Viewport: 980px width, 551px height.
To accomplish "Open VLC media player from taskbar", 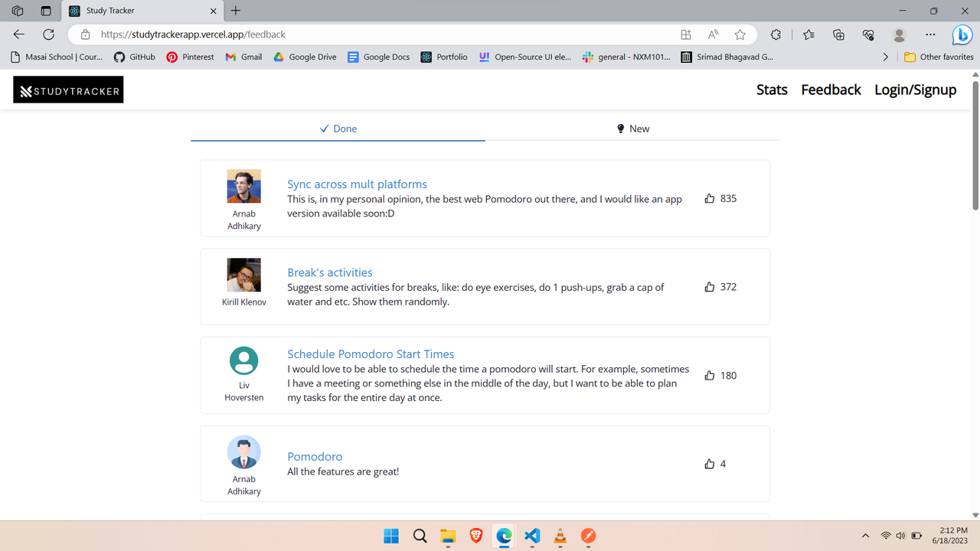I will [x=560, y=536].
